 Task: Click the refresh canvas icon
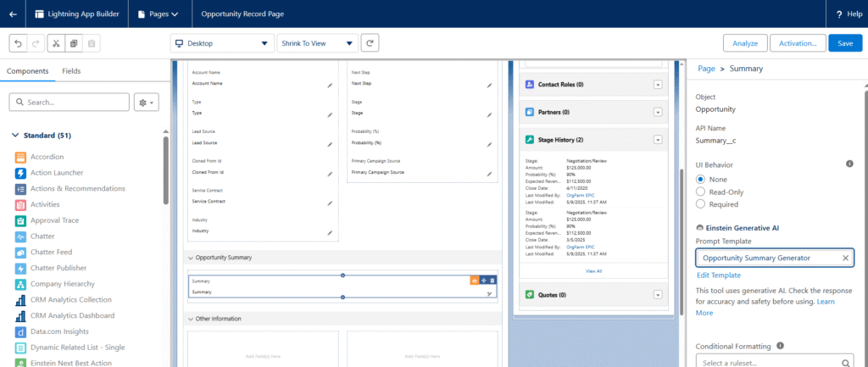(x=370, y=43)
